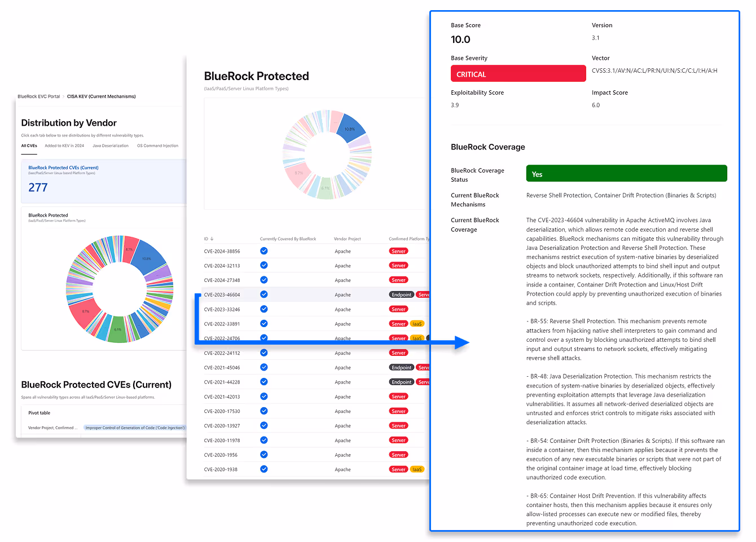The image size is (756, 542).
Task: Sort table by the ID column arrow
Action: (x=212, y=239)
